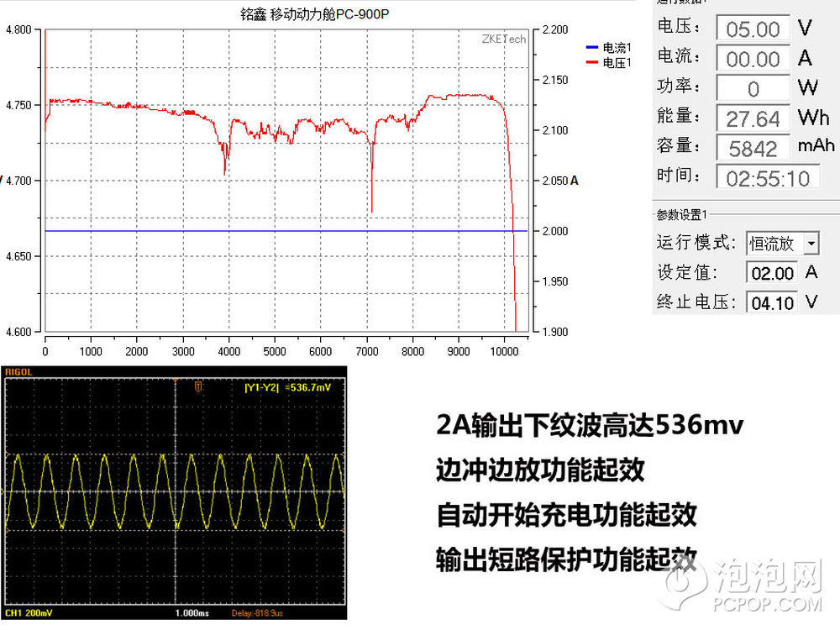Click the 4.600 left axis label
Screen dimensions: 840x630
18,332
